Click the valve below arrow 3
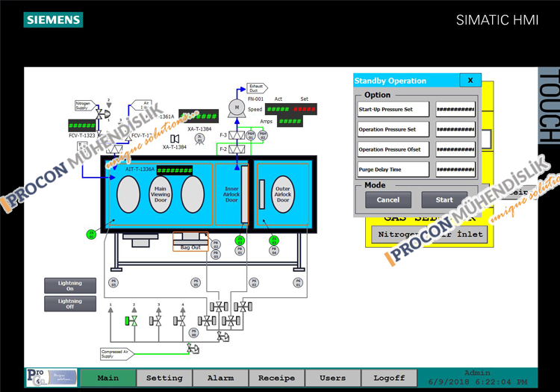Viewport: 560px width, 392px height. coord(156,321)
